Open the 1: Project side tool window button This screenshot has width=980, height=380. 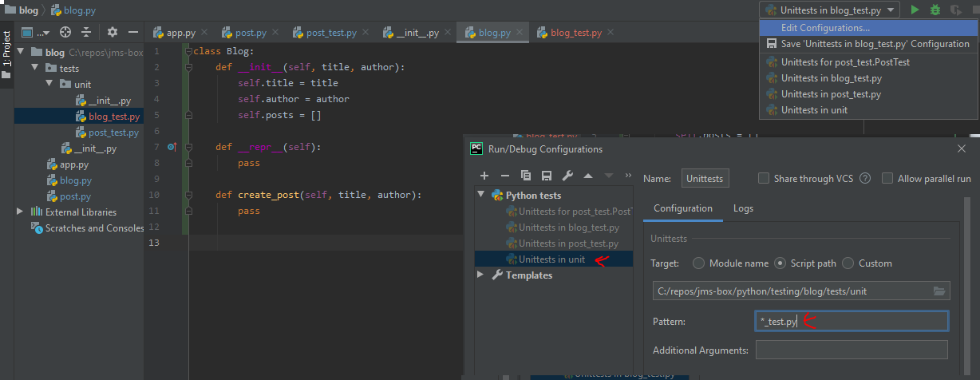6,54
